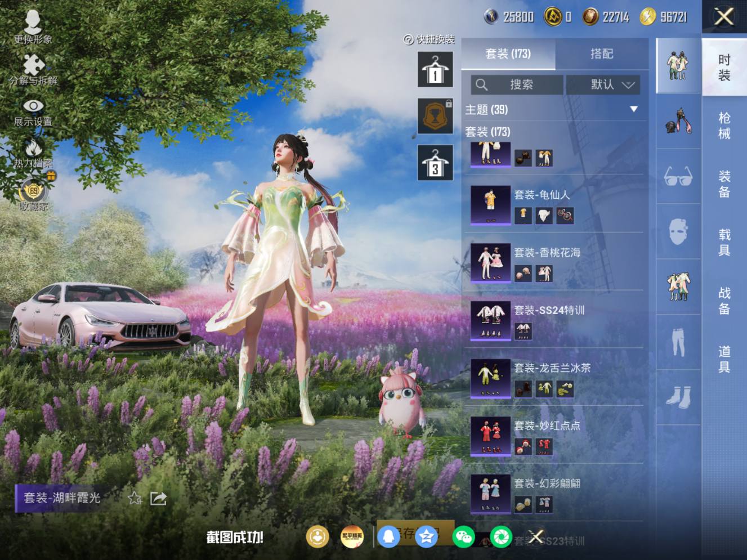Viewport: 747px width, 560px height.
Task: Open the 时装 fashion tab
Action: (724, 68)
